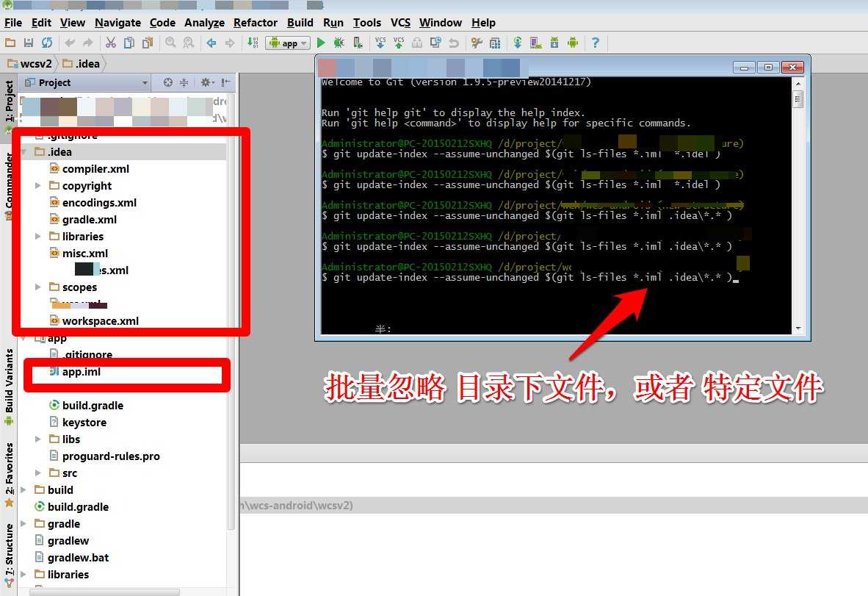Click Git console scrollbar up arrow
Image resolution: width=868 pixels, height=596 pixels.
coord(798,83)
